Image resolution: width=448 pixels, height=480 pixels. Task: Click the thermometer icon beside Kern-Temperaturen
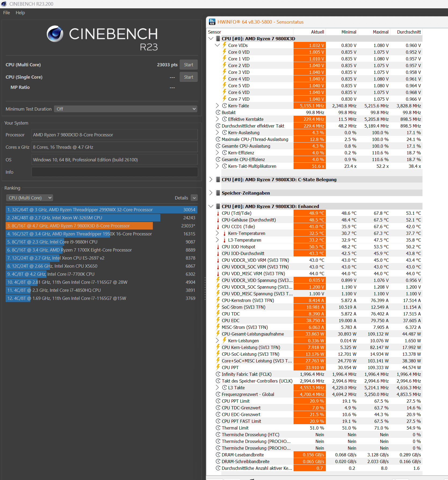(225, 233)
